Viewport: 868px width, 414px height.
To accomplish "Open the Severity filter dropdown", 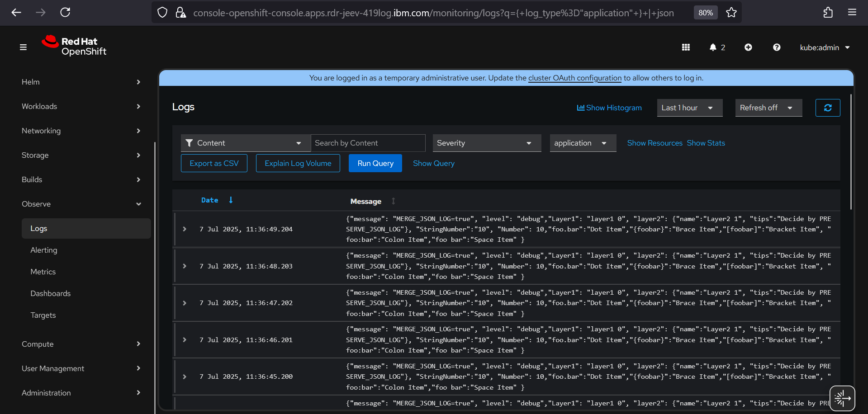I will [x=486, y=143].
